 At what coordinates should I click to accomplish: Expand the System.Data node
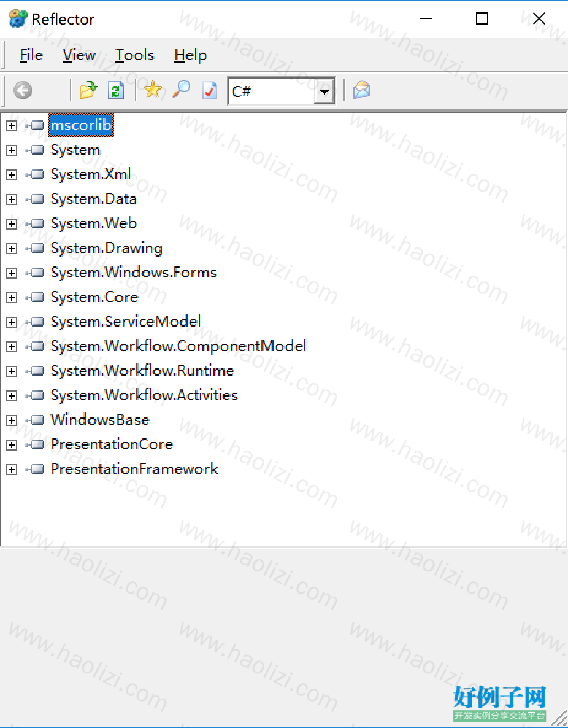click(12, 199)
